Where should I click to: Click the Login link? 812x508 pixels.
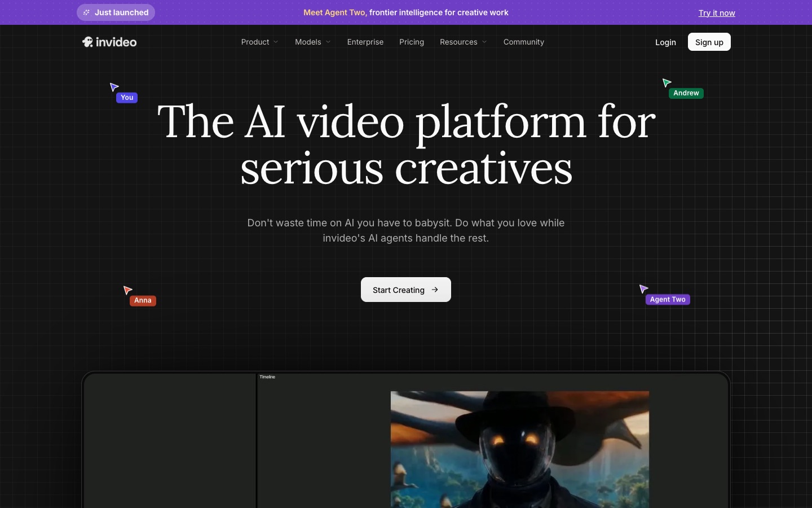coord(665,42)
